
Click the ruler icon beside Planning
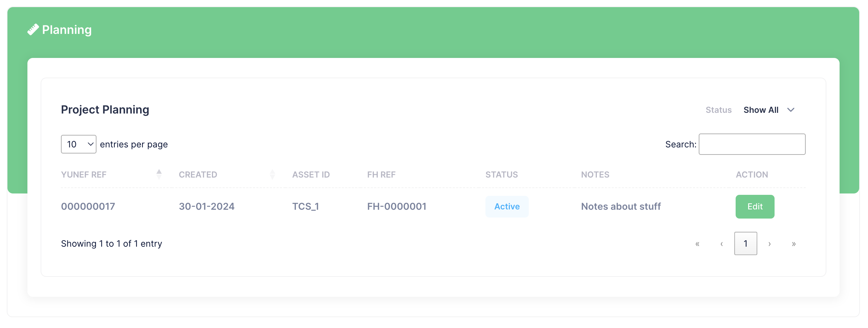(33, 30)
